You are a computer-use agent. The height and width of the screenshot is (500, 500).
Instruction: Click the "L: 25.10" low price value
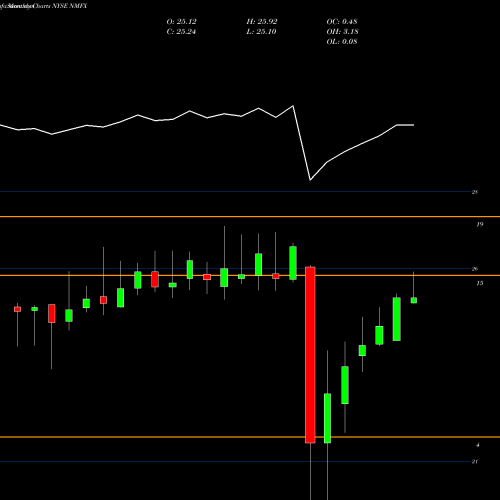pyautogui.click(x=261, y=32)
